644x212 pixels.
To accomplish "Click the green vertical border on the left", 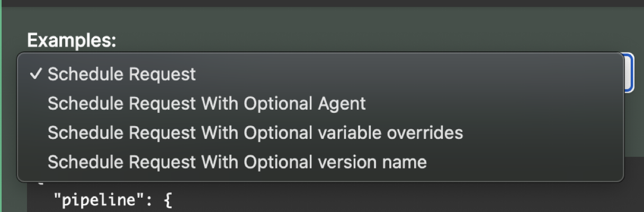I will click(x=1, y=106).
